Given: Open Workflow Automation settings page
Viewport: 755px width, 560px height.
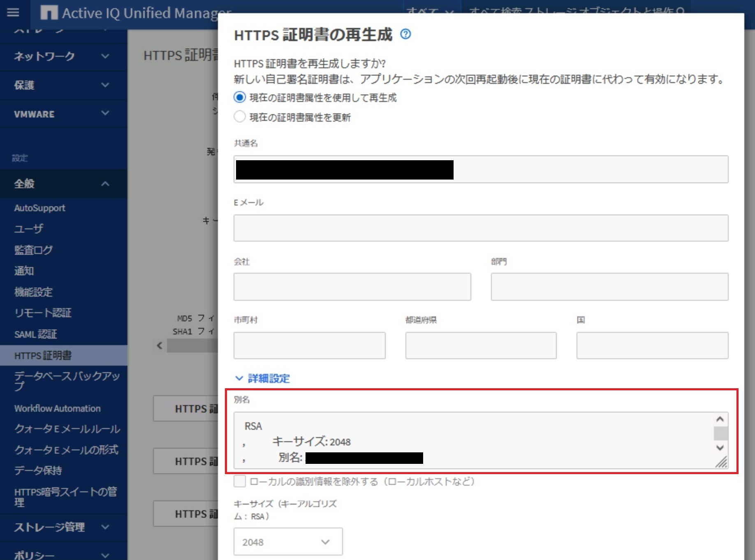Looking at the screenshot, I should click(58, 408).
